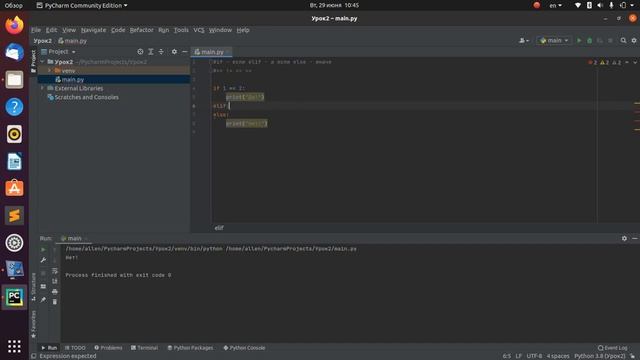Change 4 spaces indent setting

coord(558,356)
